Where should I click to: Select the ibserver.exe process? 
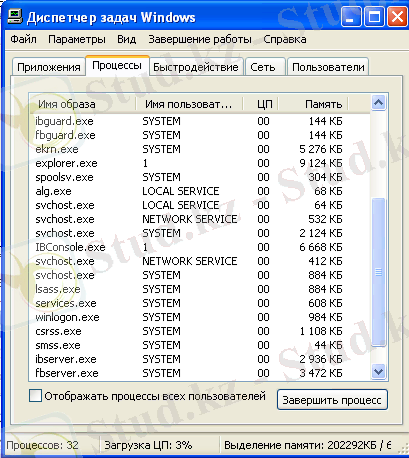point(200,359)
